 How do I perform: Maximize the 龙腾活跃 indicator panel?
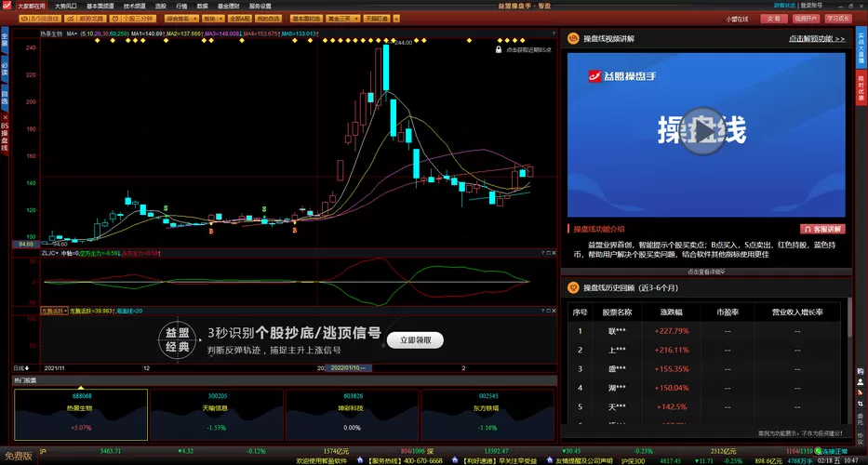(548, 312)
